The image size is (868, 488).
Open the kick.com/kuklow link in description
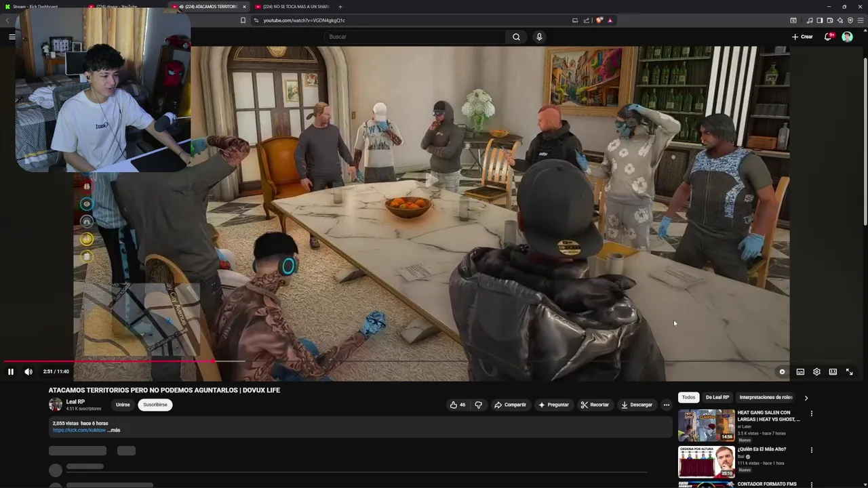79,430
